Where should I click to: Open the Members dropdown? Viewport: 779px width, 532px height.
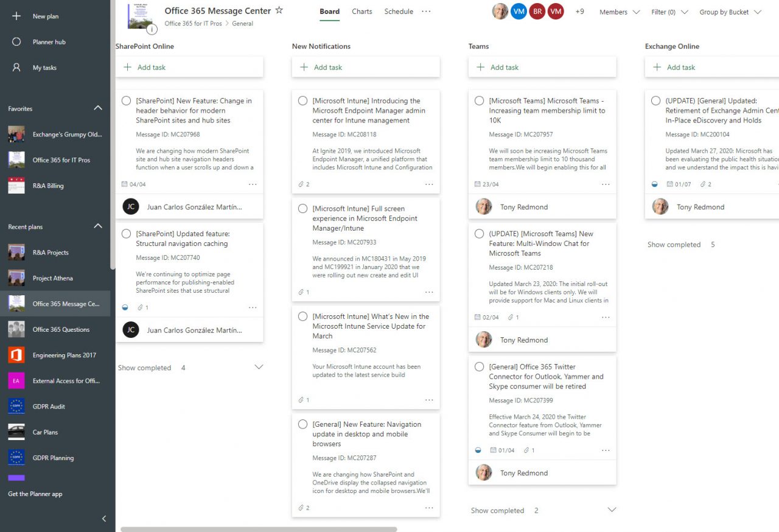tap(620, 12)
